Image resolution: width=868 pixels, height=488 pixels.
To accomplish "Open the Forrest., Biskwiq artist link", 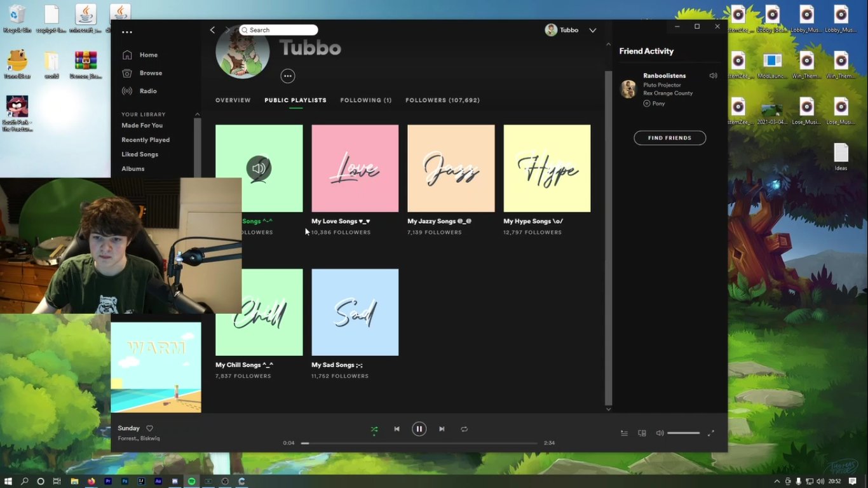I will [x=139, y=438].
